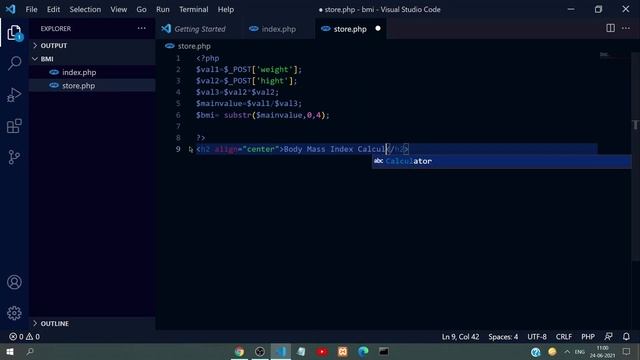Screen dimensions: 640x360
Task: Click store.php in the breadcrumb
Action: pyautogui.click(x=194, y=46)
